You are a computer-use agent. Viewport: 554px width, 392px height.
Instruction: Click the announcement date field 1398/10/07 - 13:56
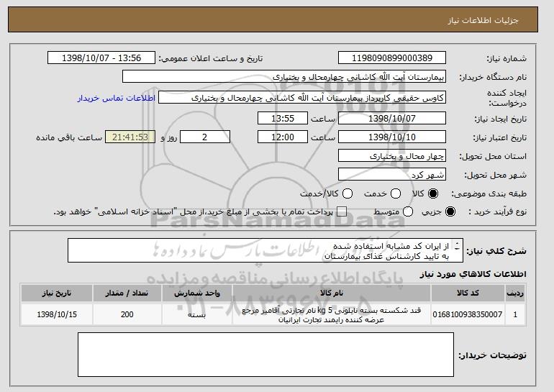click(101, 58)
